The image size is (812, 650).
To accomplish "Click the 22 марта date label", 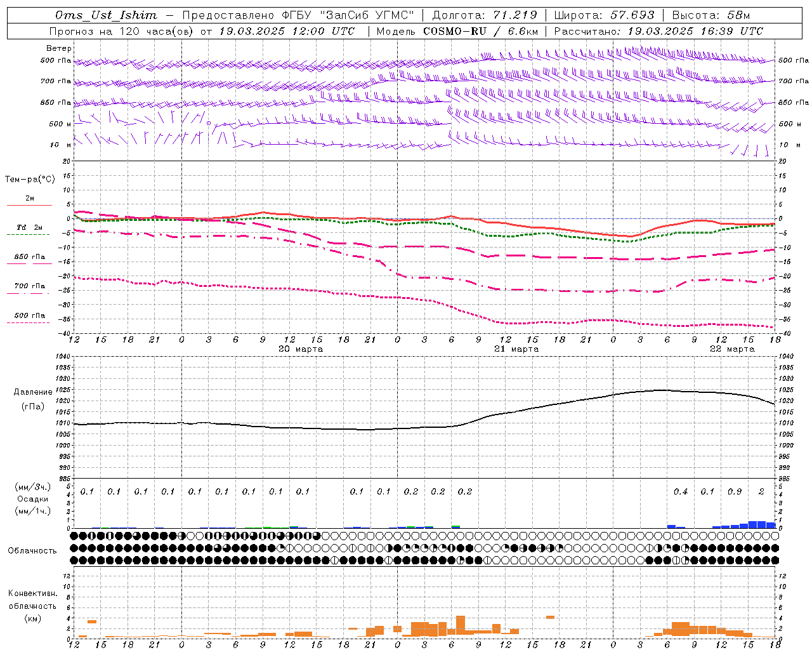I will (732, 349).
